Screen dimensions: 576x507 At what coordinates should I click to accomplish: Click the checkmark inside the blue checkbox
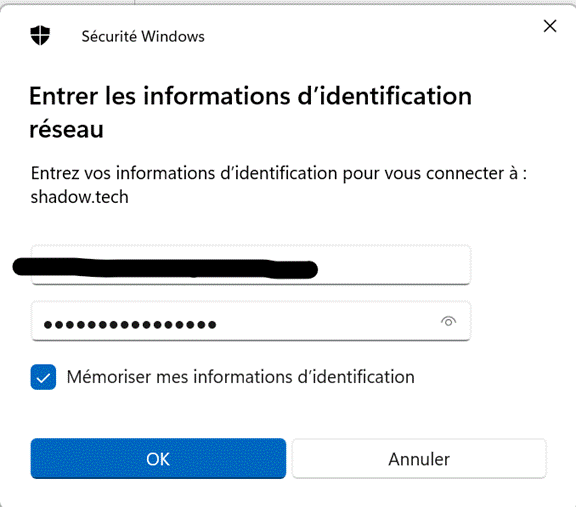coord(43,378)
